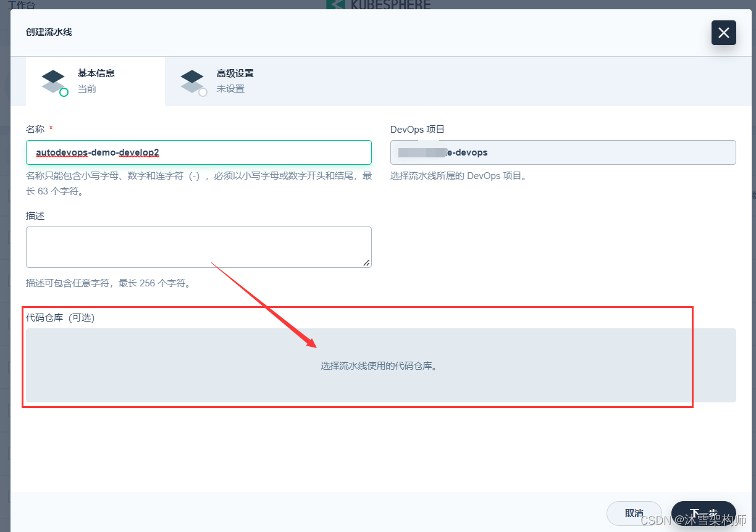This screenshot has width=756, height=532.
Task: Click the 未设置 status under 高级设置
Action: click(230, 89)
